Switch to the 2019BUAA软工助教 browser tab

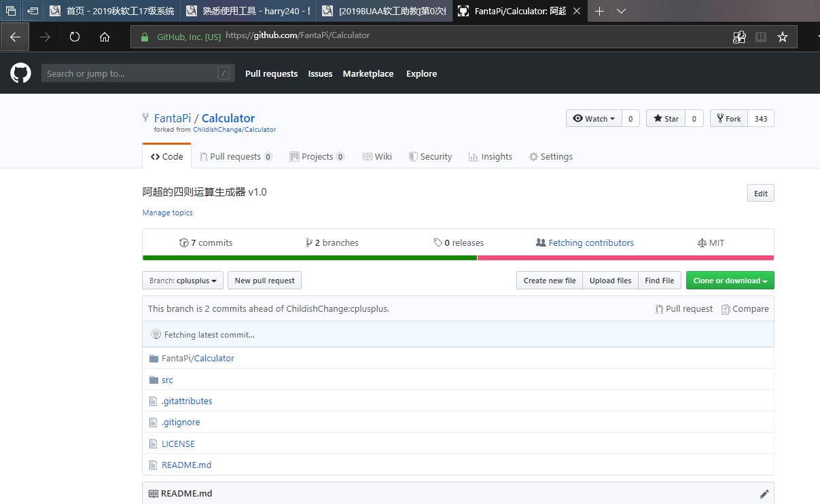click(384, 11)
